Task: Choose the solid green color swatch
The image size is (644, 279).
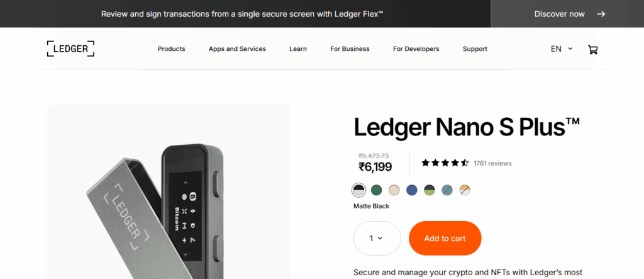Action: click(x=377, y=190)
